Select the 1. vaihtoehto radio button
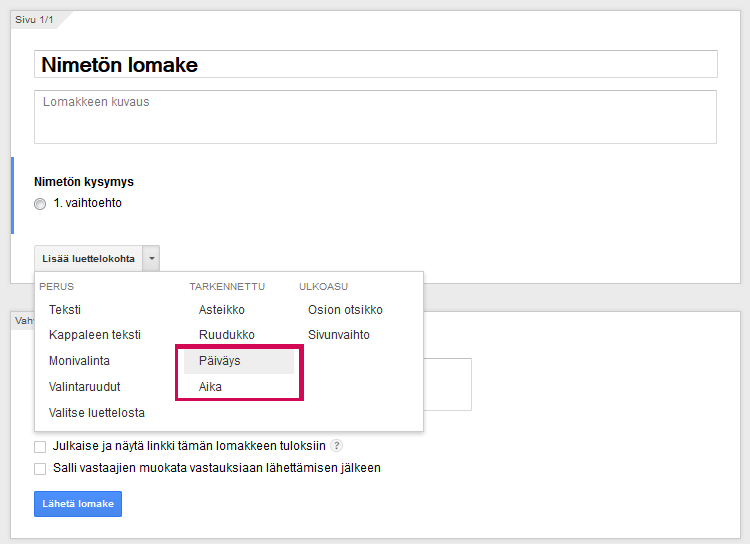 40,204
